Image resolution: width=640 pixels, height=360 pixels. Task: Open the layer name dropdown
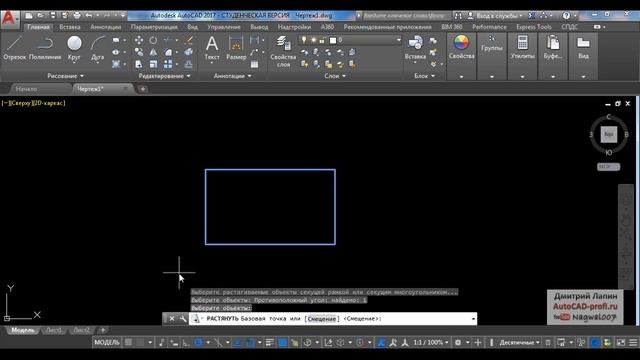398,40
